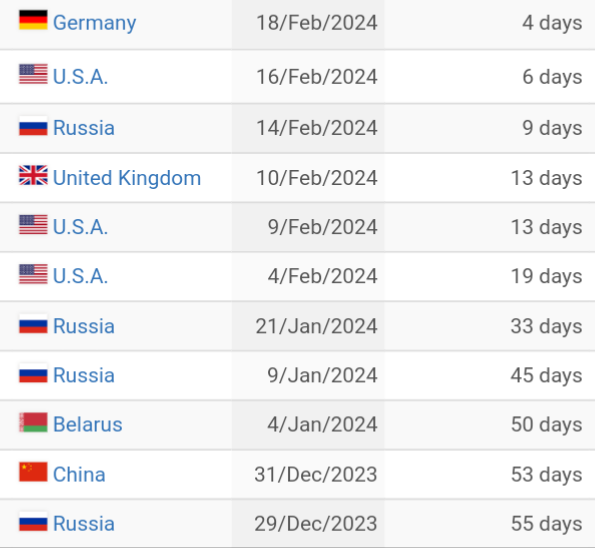The image size is (595, 548).
Task: Open the Belarus link
Action: pyautogui.click(x=88, y=424)
